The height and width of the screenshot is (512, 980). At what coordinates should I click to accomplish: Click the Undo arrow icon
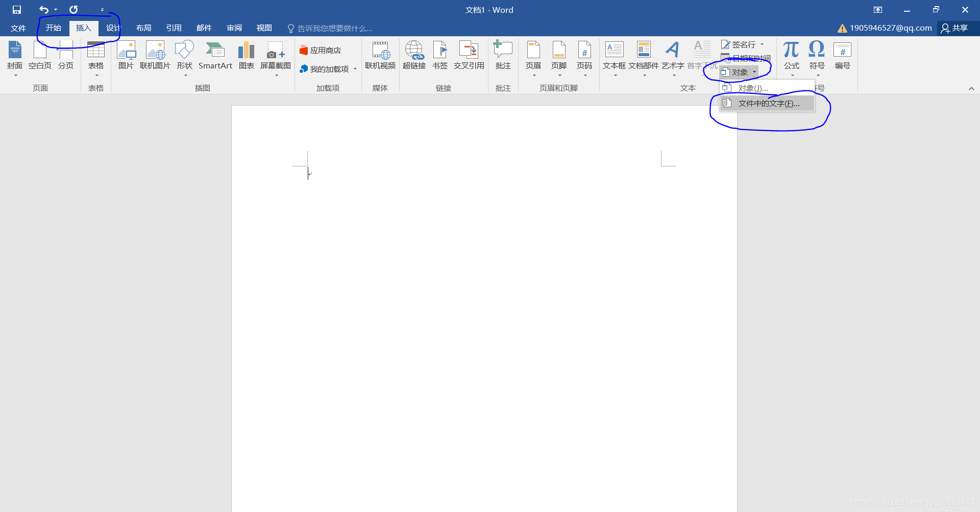44,10
